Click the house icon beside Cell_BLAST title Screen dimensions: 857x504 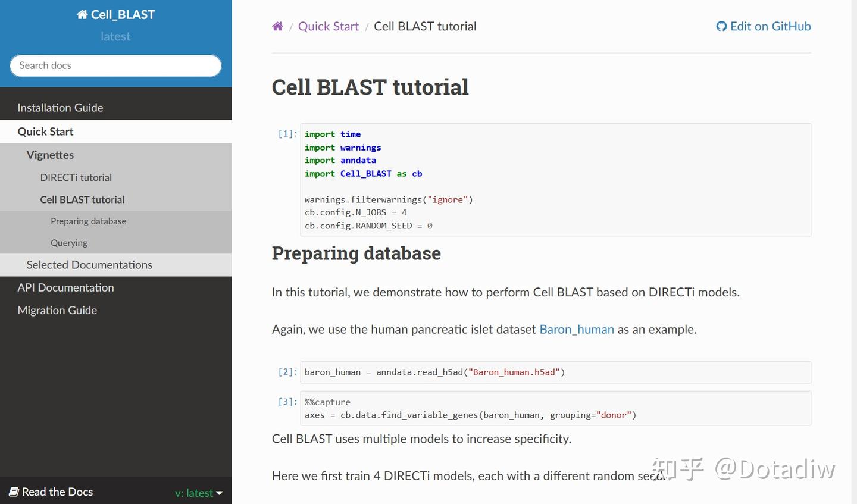pyautogui.click(x=81, y=14)
